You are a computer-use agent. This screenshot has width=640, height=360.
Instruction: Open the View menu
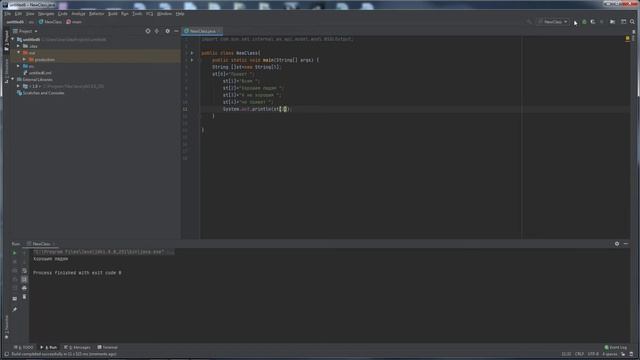click(30, 14)
